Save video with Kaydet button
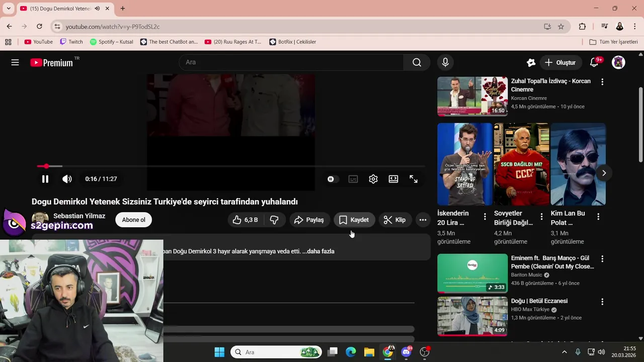The width and height of the screenshot is (644, 362). 354,220
